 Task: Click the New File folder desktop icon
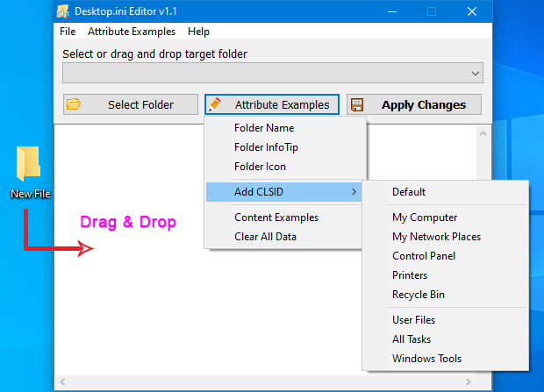click(x=29, y=167)
